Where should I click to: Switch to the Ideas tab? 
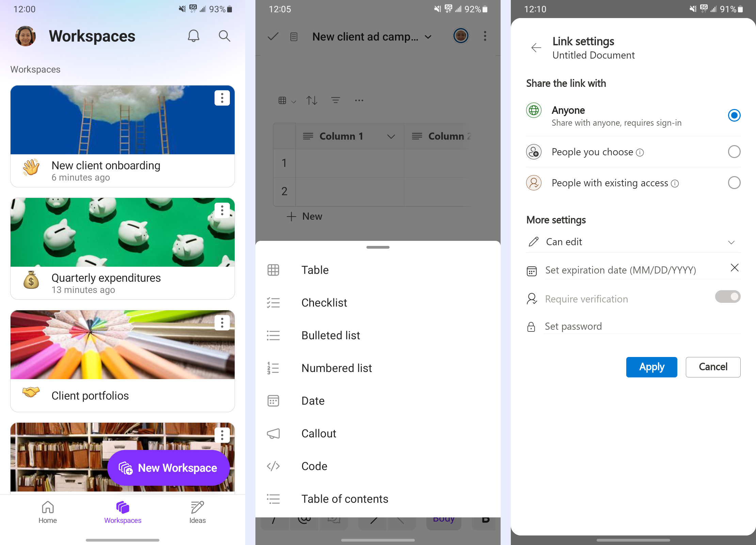pyautogui.click(x=197, y=512)
